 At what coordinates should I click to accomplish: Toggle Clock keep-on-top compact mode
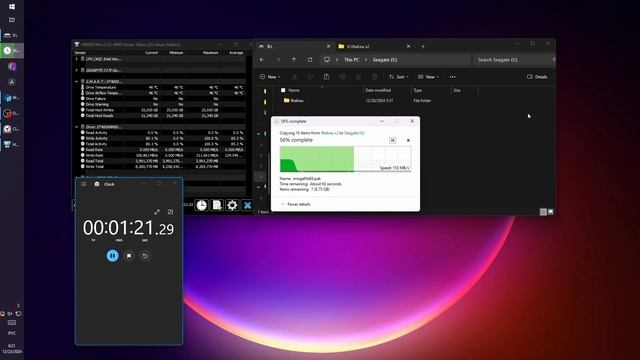170,212
